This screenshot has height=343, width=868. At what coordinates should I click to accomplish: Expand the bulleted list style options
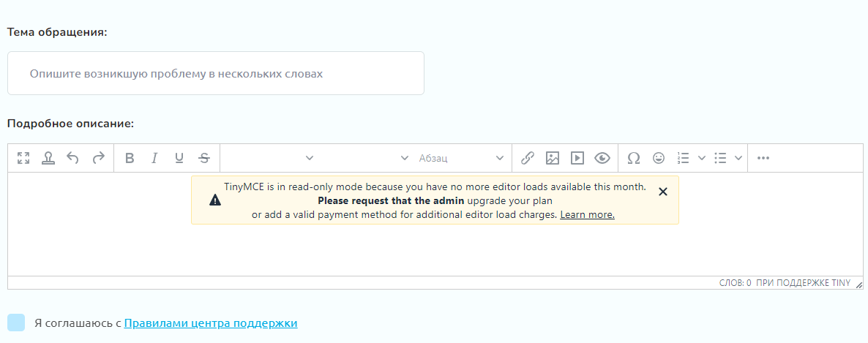click(738, 158)
